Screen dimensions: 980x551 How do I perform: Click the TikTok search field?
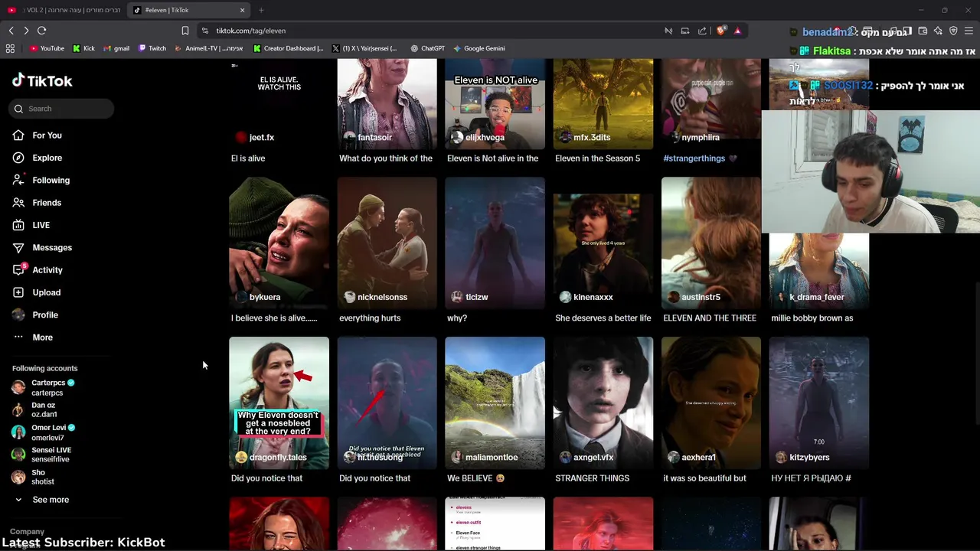[63, 109]
